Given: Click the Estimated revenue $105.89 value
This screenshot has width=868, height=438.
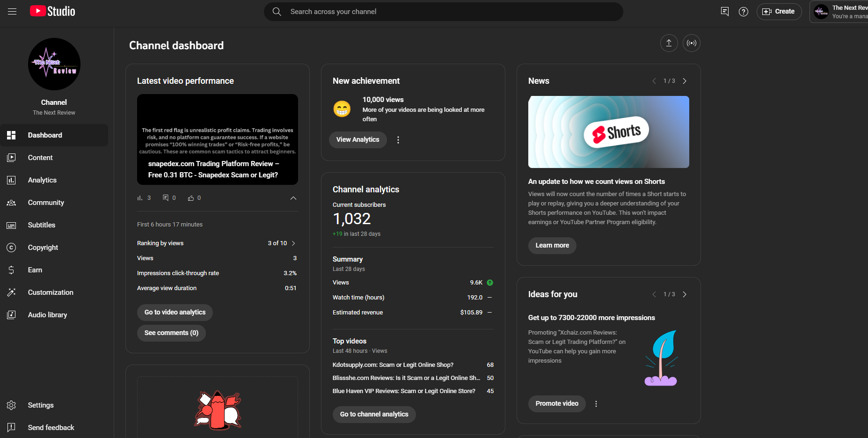Looking at the screenshot, I should [471, 313].
